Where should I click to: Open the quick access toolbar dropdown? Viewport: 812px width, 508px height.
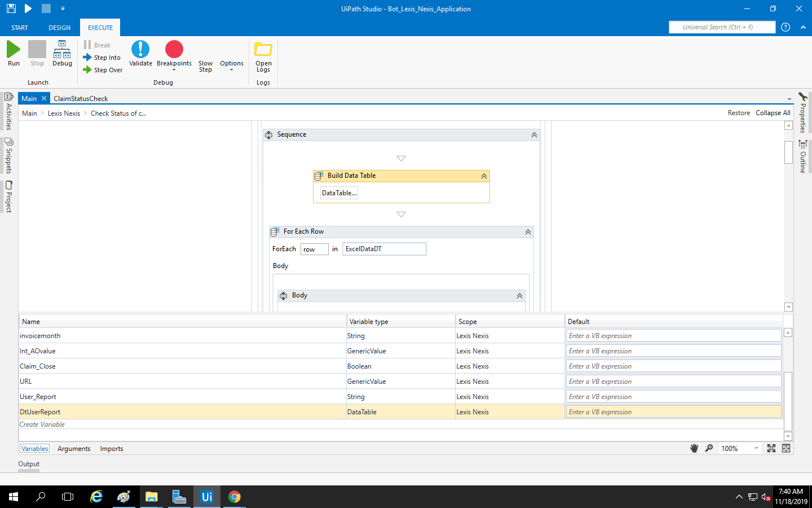click(x=63, y=8)
